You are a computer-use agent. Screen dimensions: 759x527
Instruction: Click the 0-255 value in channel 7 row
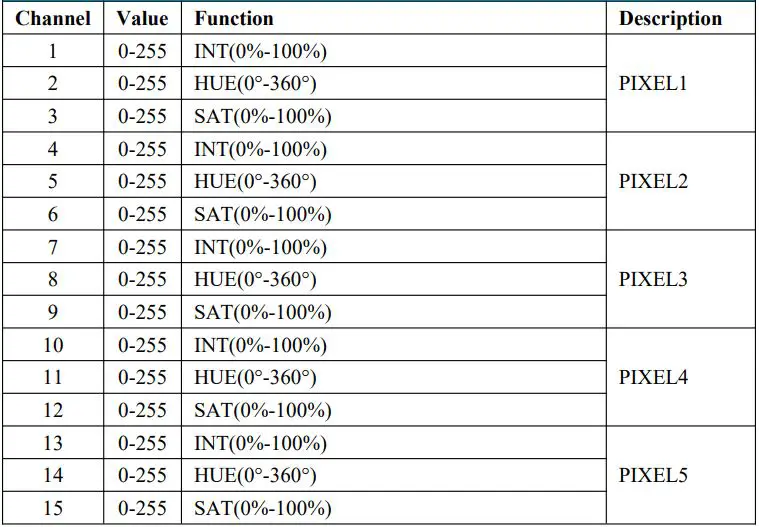tap(142, 247)
